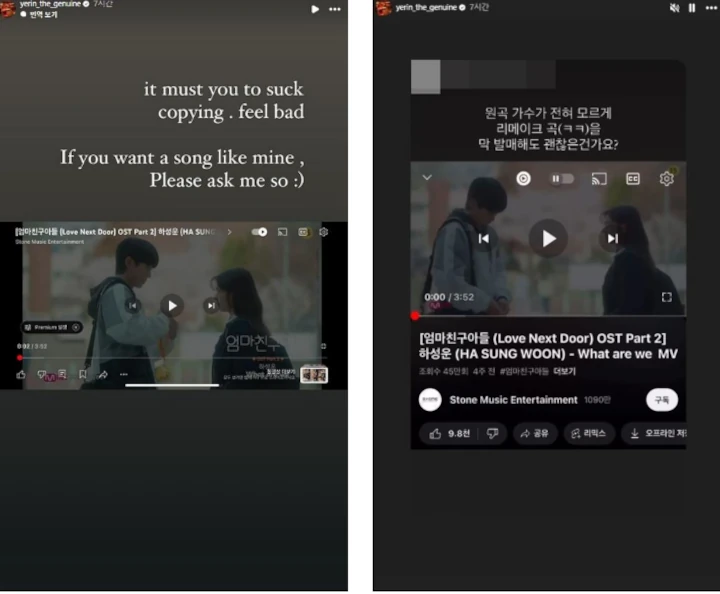
Task: Tap the blurred profile picture in right story
Action: point(426,77)
